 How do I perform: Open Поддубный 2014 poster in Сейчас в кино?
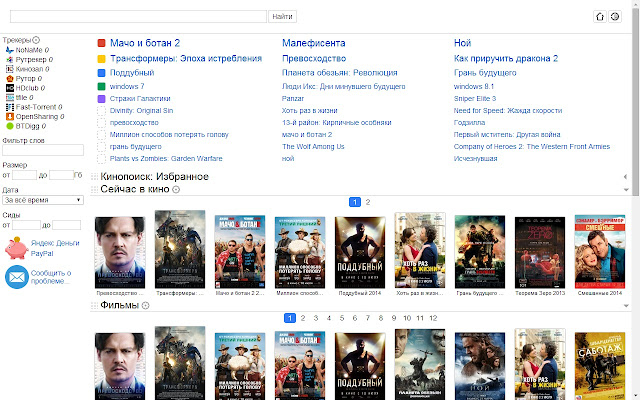click(x=360, y=252)
